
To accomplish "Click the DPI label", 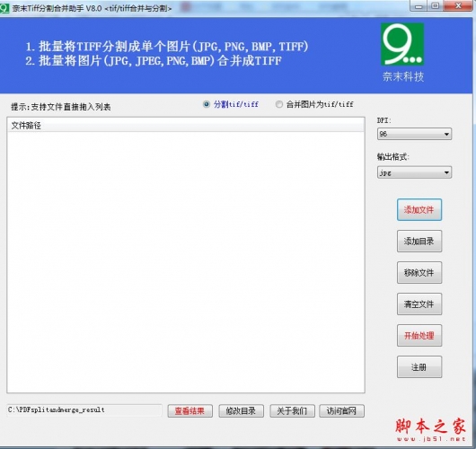I will 384,120.
